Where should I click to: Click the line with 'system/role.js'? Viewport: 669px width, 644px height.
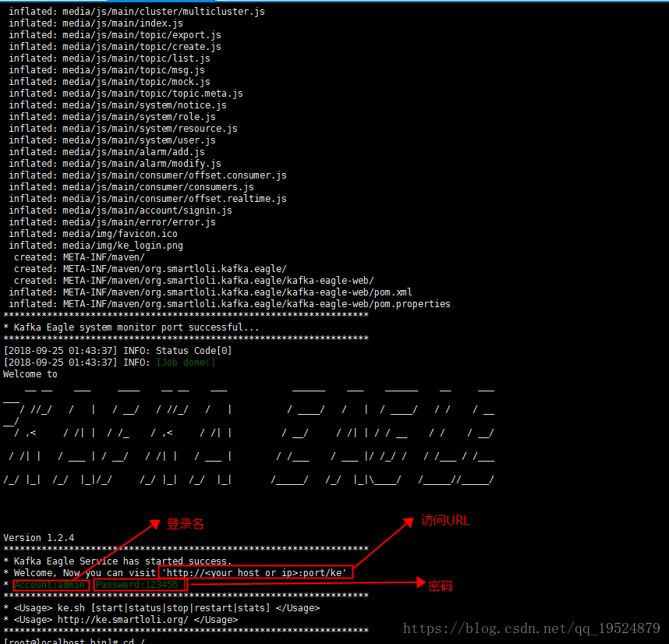pos(112,117)
